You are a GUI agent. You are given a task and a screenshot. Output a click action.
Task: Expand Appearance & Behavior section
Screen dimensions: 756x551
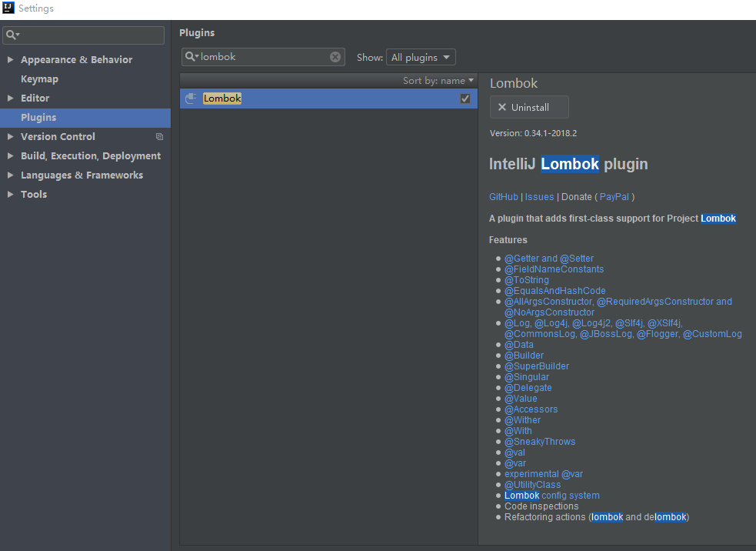point(10,60)
